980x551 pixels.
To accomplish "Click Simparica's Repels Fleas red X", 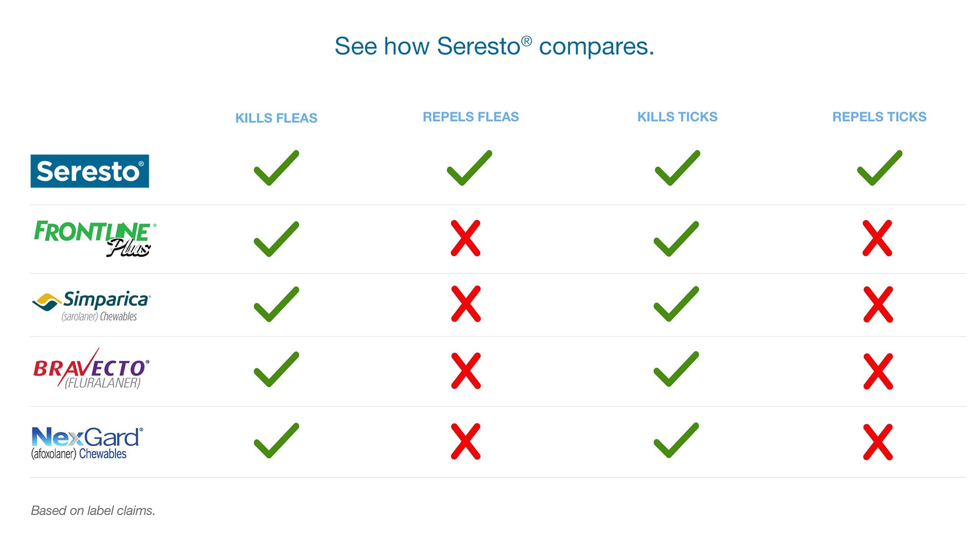I will point(465,304).
